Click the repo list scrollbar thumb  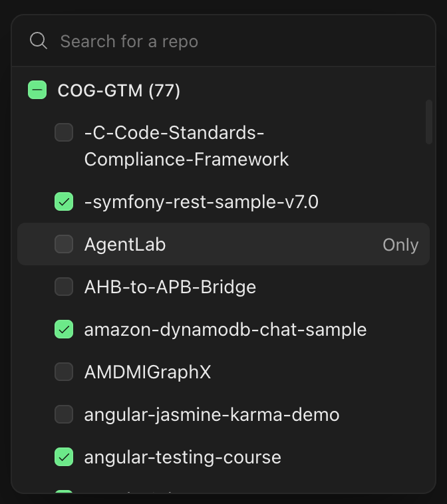(x=428, y=122)
